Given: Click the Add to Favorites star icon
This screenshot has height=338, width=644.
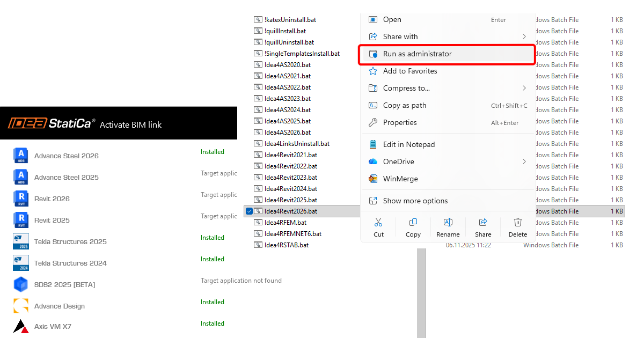Looking at the screenshot, I should pyautogui.click(x=373, y=71).
